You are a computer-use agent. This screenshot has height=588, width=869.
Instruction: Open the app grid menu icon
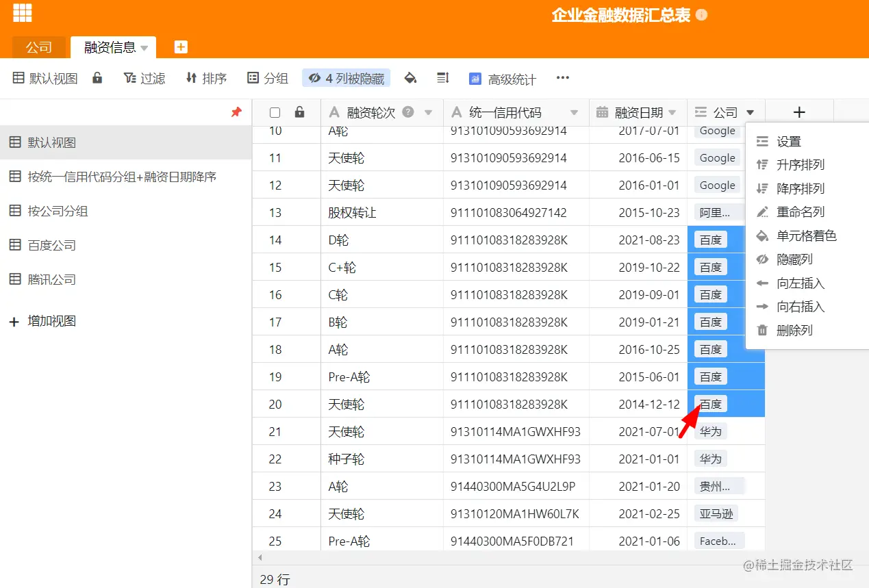[23, 12]
